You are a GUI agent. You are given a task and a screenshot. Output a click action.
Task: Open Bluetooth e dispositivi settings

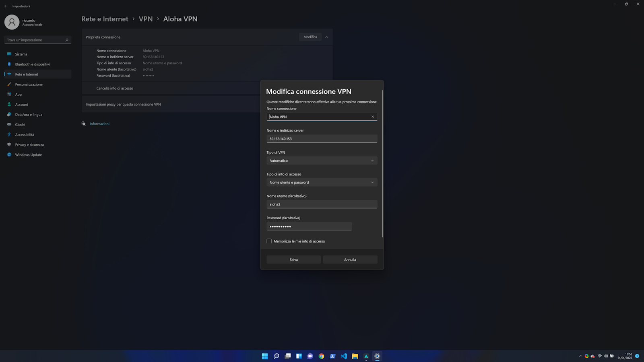pyautogui.click(x=38, y=64)
